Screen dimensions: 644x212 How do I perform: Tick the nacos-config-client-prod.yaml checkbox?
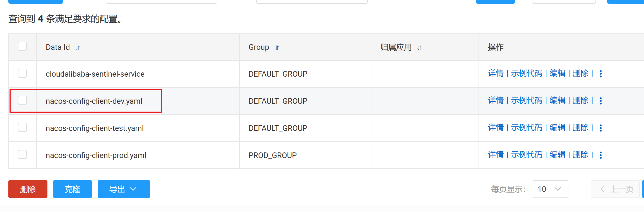pyautogui.click(x=22, y=154)
